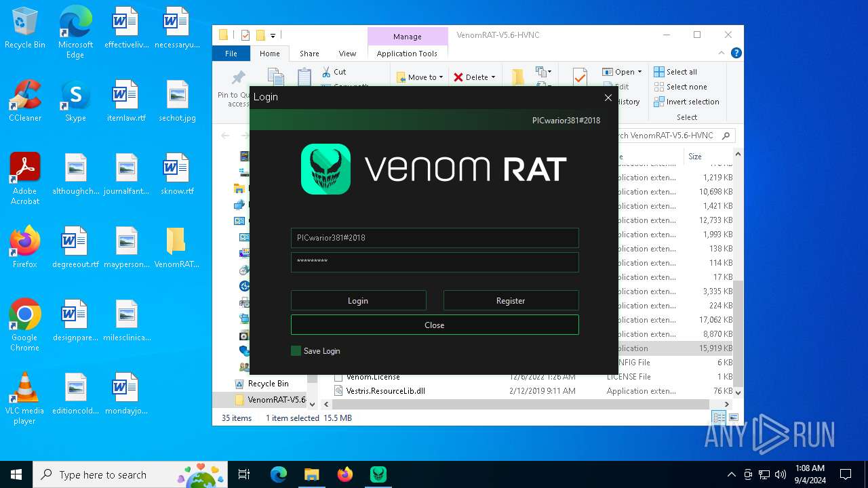Open Customize Quick Access Toolbar dropdown
868x488 pixels.
click(273, 35)
